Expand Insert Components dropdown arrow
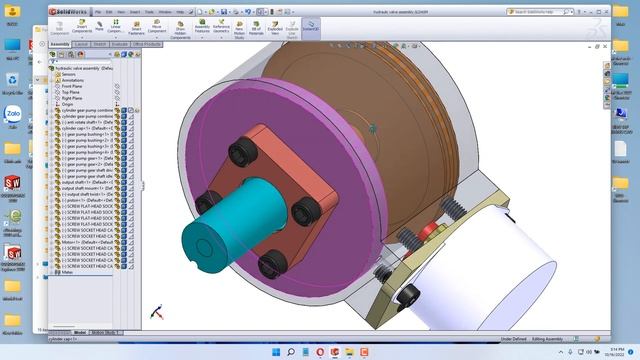This screenshot has height=360, width=640. tap(82, 38)
